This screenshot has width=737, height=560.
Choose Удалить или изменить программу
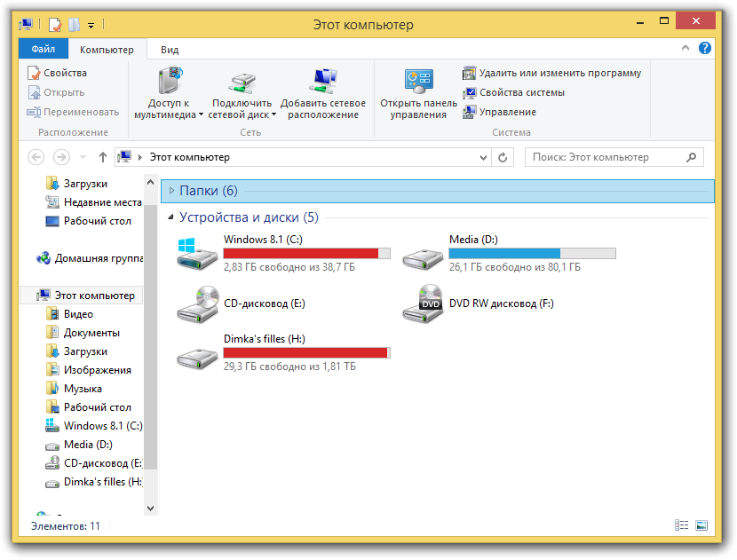click(x=551, y=73)
